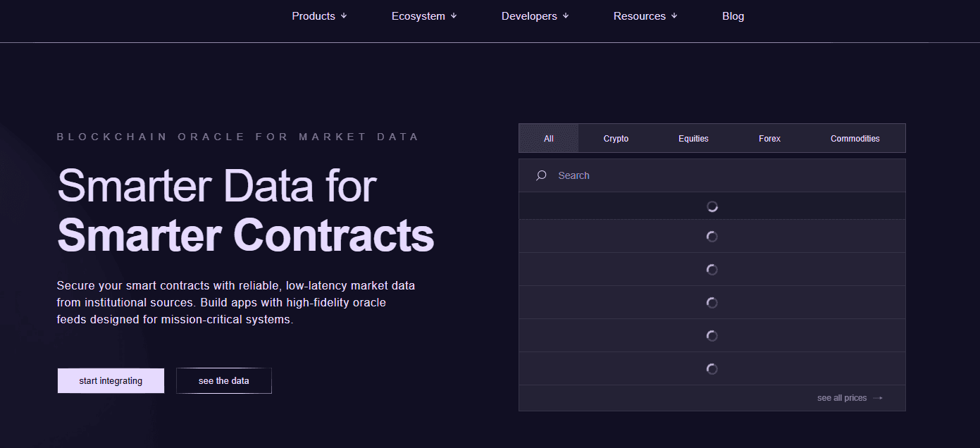Click the first loading spinner row
Image resolution: width=980 pixels, height=448 pixels.
pyautogui.click(x=712, y=206)
